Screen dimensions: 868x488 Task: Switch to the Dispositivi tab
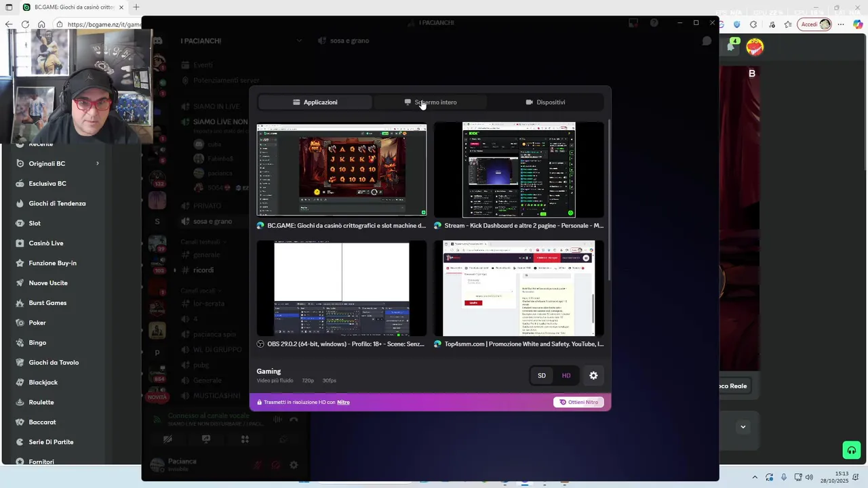(545, 102)
